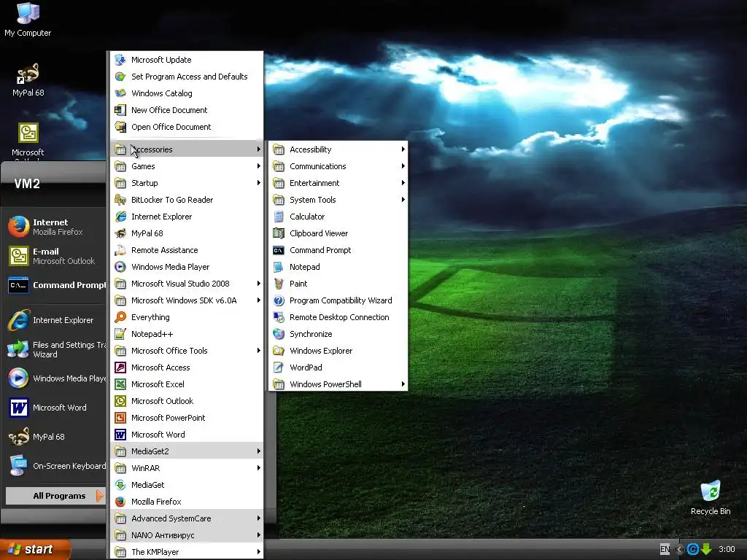Click MyPal 68 desktop shortcut icon
747x560 pixels.
28,74
